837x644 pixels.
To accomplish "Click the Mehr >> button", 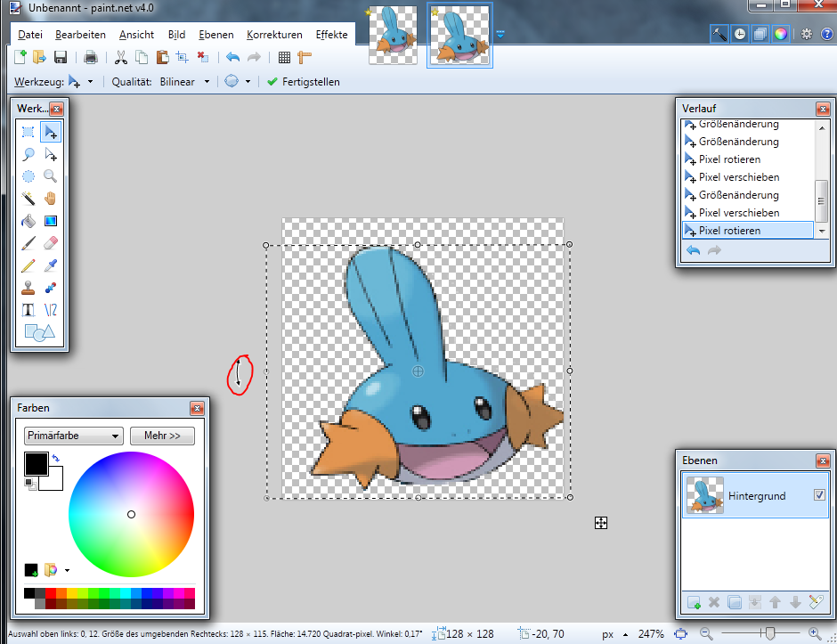I will coord(162,436).
